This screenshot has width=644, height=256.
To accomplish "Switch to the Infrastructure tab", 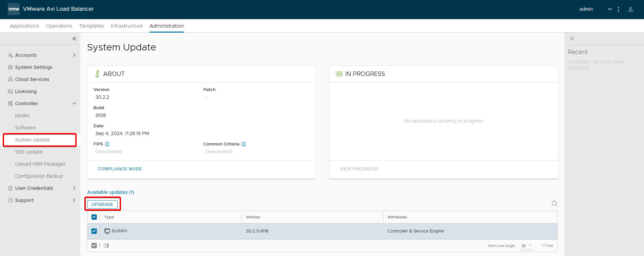I will [126, 26].
